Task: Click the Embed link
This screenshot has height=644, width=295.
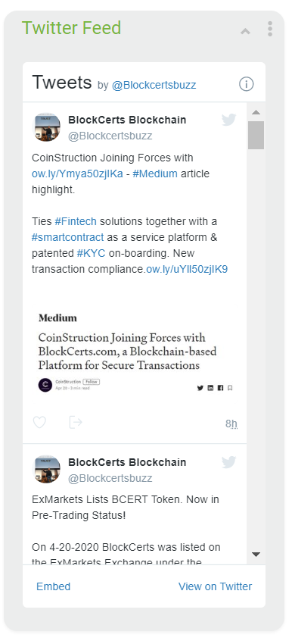Action: click(x=54, y=586)
